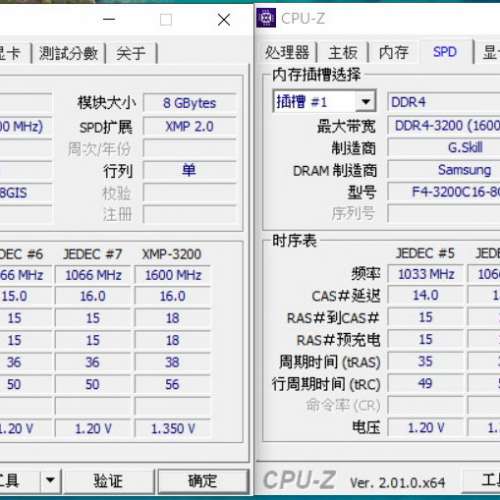The height and width of the screenshot is (500, 500).
Task: Open the 插槽 #1 slot selection dropdown
Action: pos(324,101)
